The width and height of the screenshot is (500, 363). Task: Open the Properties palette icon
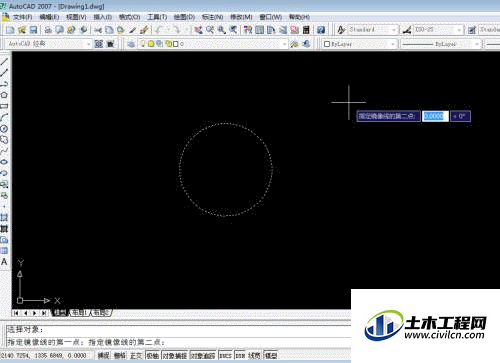(248, 30)
